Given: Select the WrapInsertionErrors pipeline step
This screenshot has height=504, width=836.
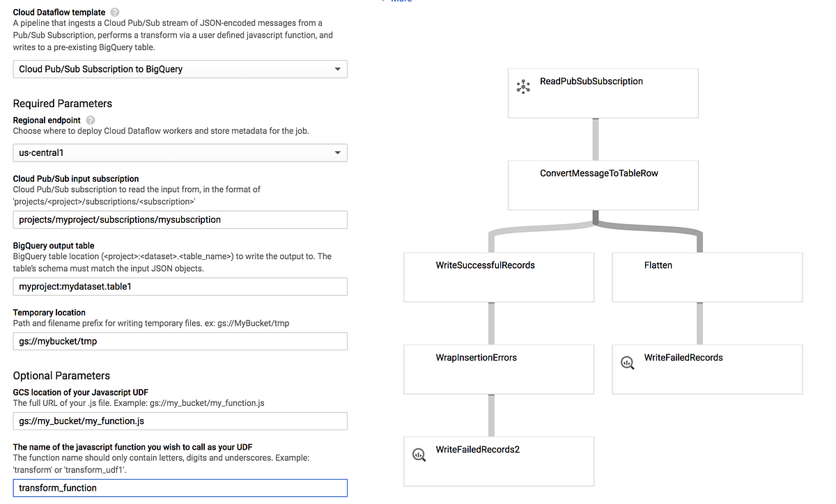Looking at the screenshot, I should point(498,369).
